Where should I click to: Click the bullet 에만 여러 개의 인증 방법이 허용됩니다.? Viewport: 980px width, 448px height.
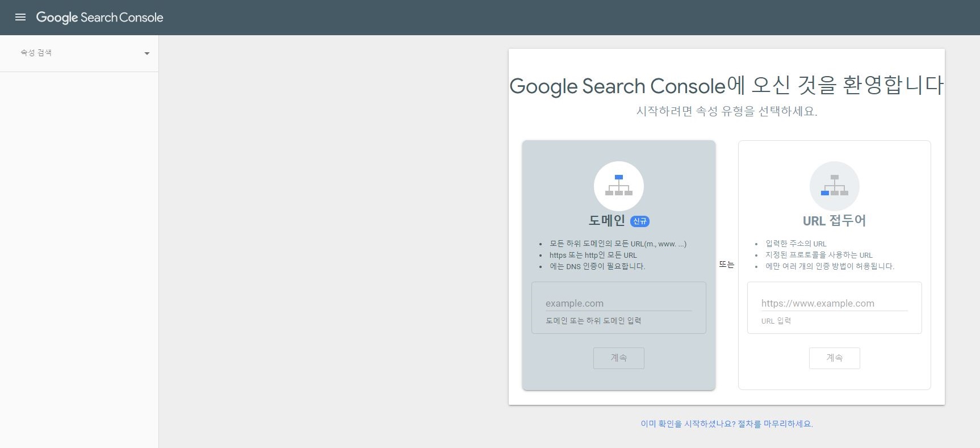[830, 266]
